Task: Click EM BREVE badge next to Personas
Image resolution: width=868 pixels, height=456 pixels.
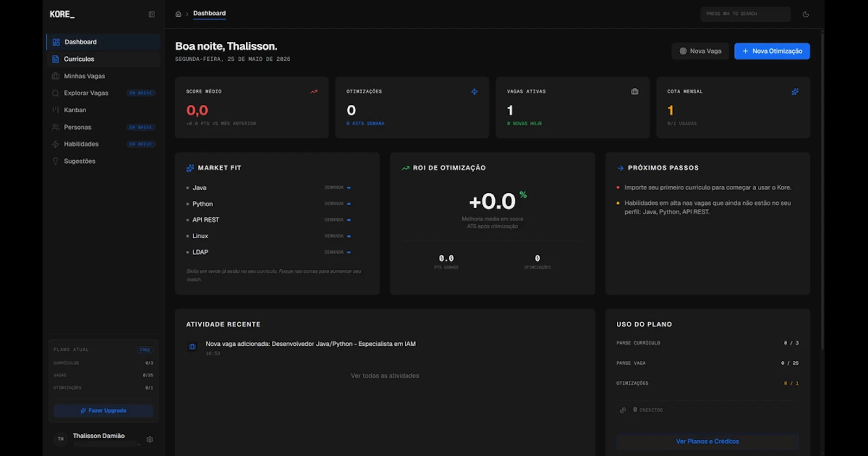Action: (x=141, y=128)
